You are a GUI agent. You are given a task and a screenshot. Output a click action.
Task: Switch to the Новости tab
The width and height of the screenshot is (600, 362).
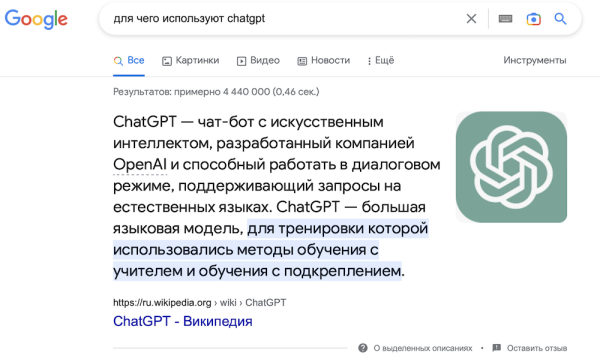pos(324,60)
